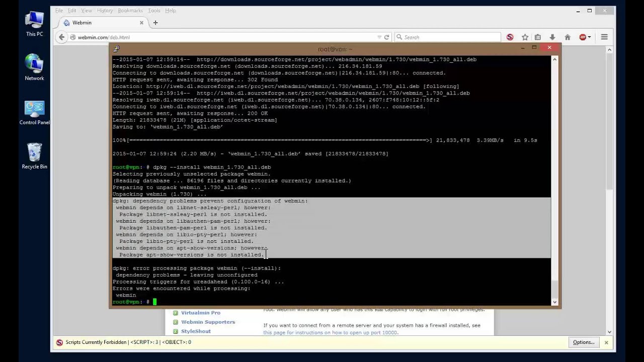The height and width of the screenshot is (362, 644).
Task: Click terminal scrollbar down arrow
Action: 554,302
